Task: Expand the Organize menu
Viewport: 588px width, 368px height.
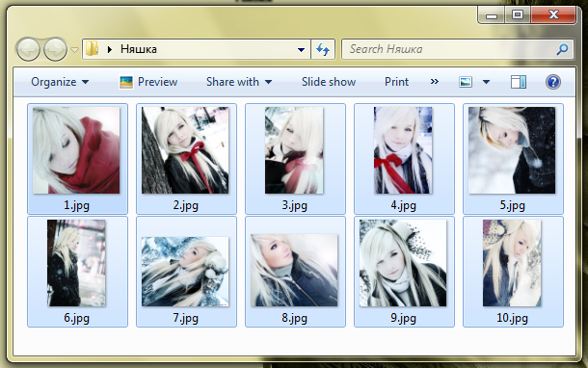Action: (60, 82)
